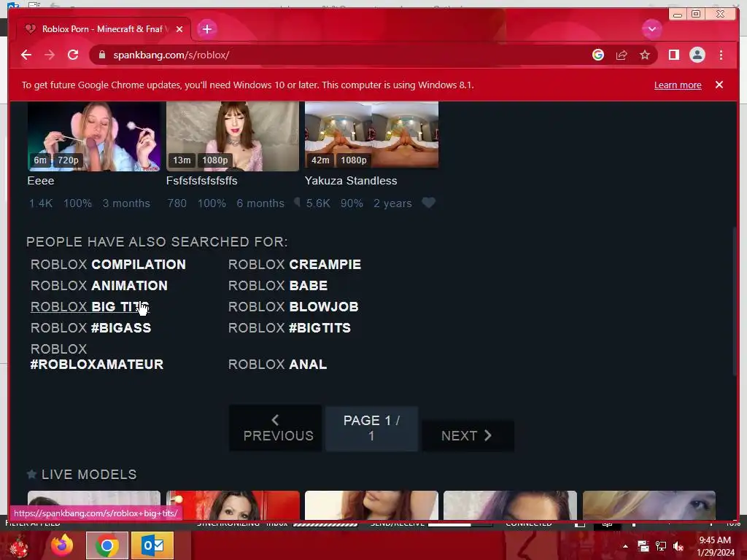Click the Live Models heading
This screenshot has width=747, height=560.
click(x=88, y=474)
